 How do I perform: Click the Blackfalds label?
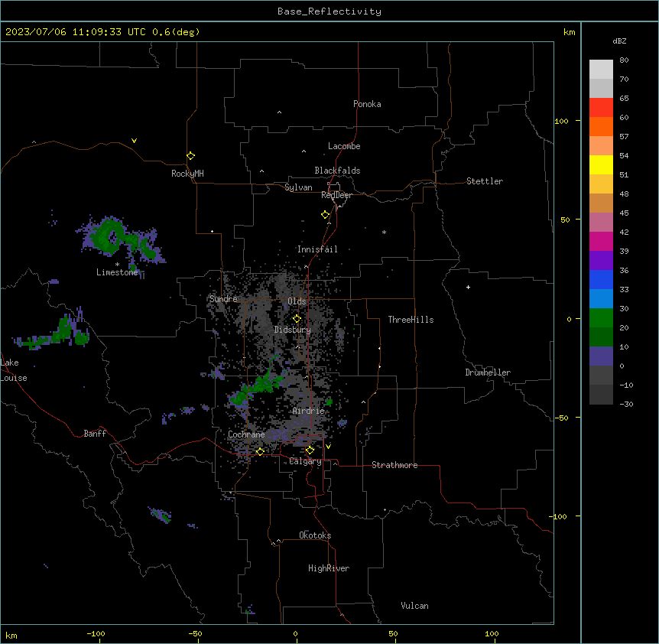337,171
